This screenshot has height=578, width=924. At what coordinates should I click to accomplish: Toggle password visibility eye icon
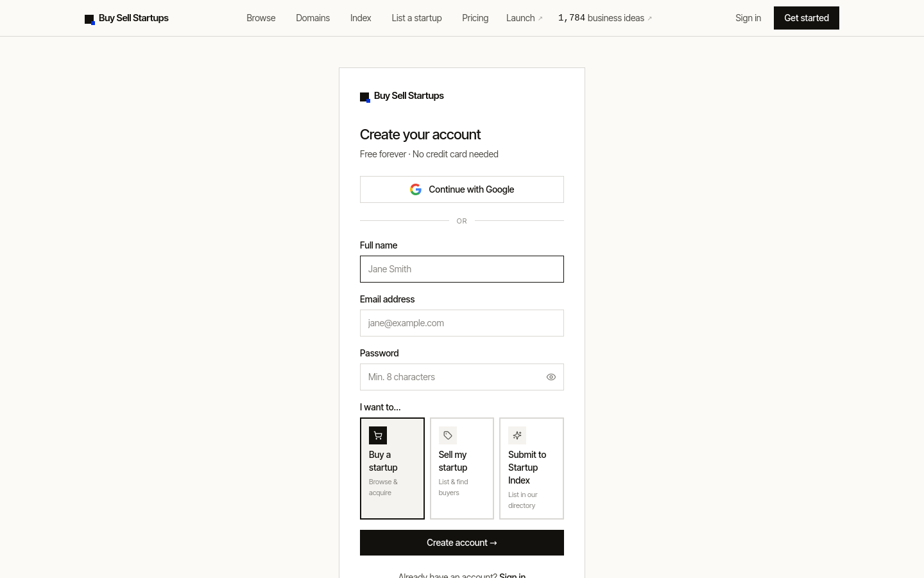(x=551, y=377)
